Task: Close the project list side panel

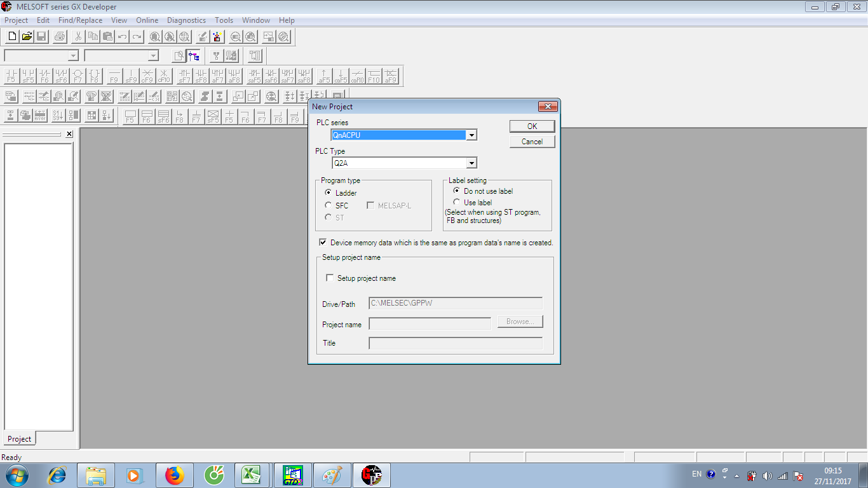Action: click(69, 134)
